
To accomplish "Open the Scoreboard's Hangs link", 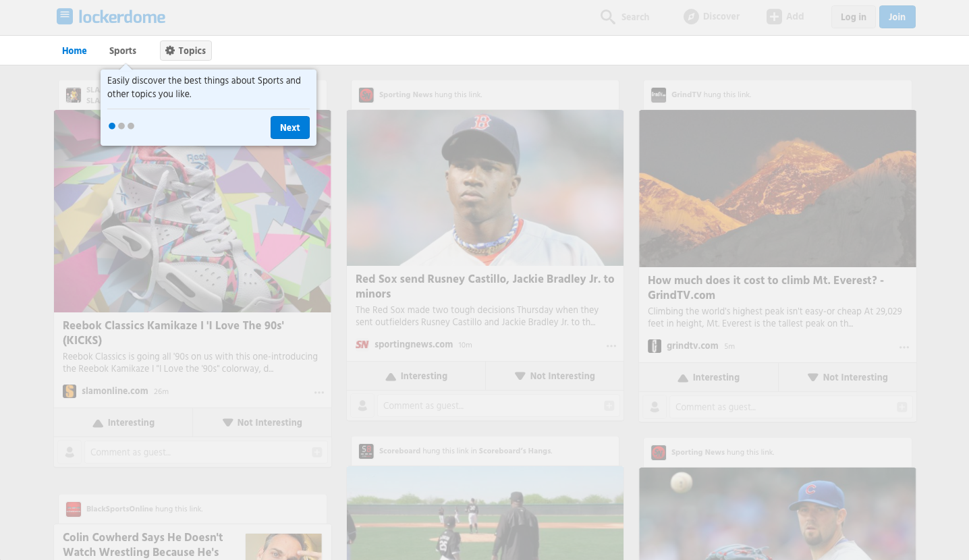I will [x=515, y=451].
